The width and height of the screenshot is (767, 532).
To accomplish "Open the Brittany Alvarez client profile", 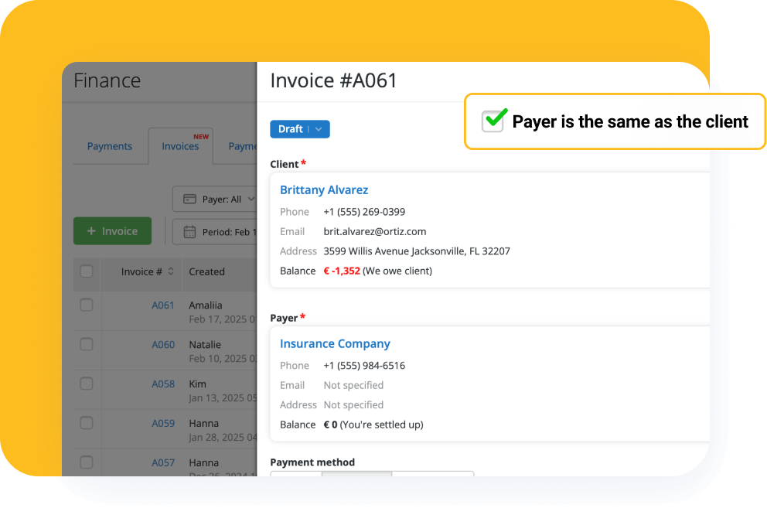I will click(323, 189).
